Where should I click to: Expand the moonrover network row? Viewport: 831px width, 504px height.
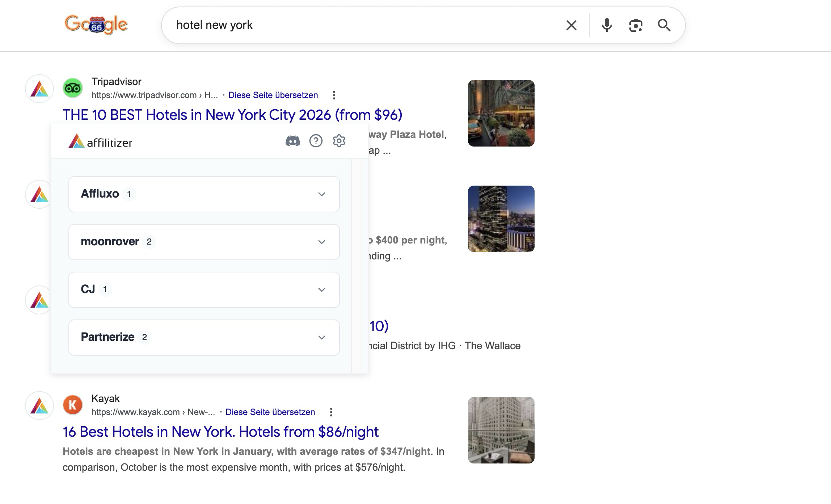pos(204,242)
